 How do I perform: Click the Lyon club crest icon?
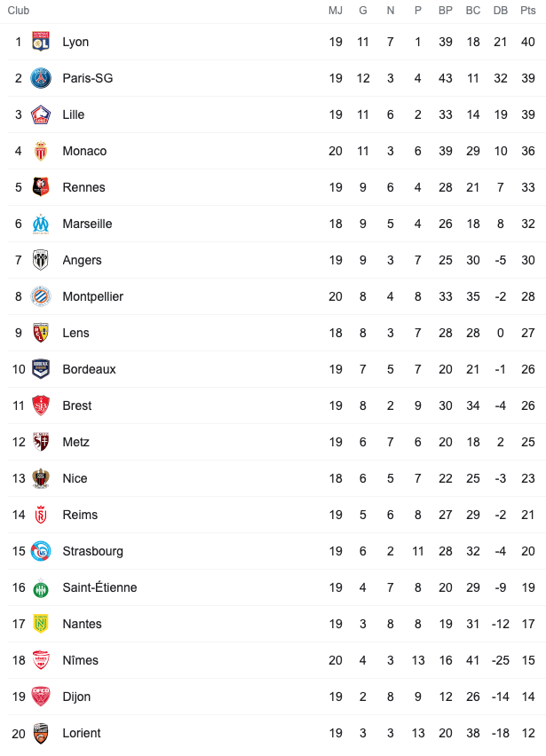tap(41, 42)
